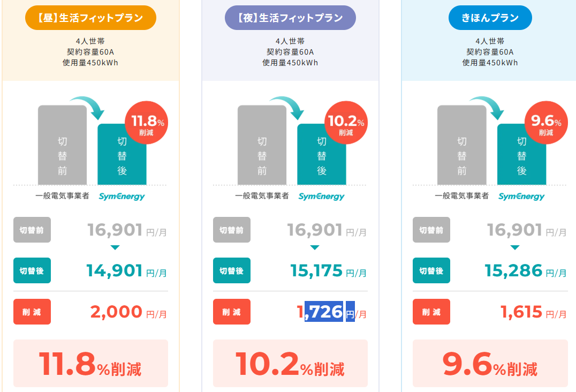The height and width of the screenshot is (392, 576).
Task: Click the red 11.8% 削減 circle badge
Action: click(x=147, y=123)
